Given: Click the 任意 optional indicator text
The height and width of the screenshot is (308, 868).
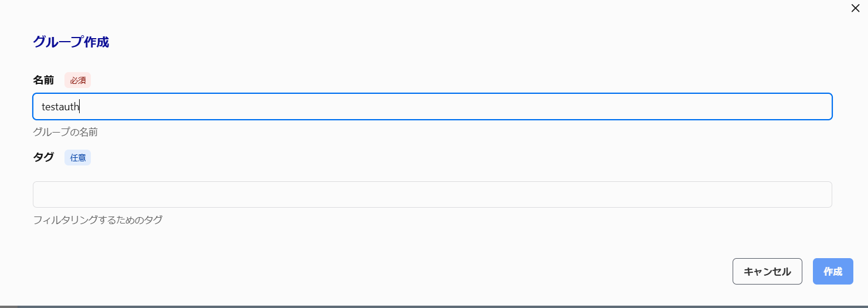Looking at the screenshot, I should click(x=78, y=158).
